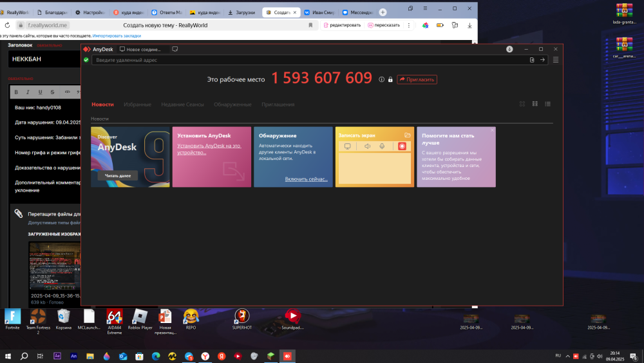Click the browser 'пересказать' button
The height and width of the screenshot is (363, 644).
384,25
